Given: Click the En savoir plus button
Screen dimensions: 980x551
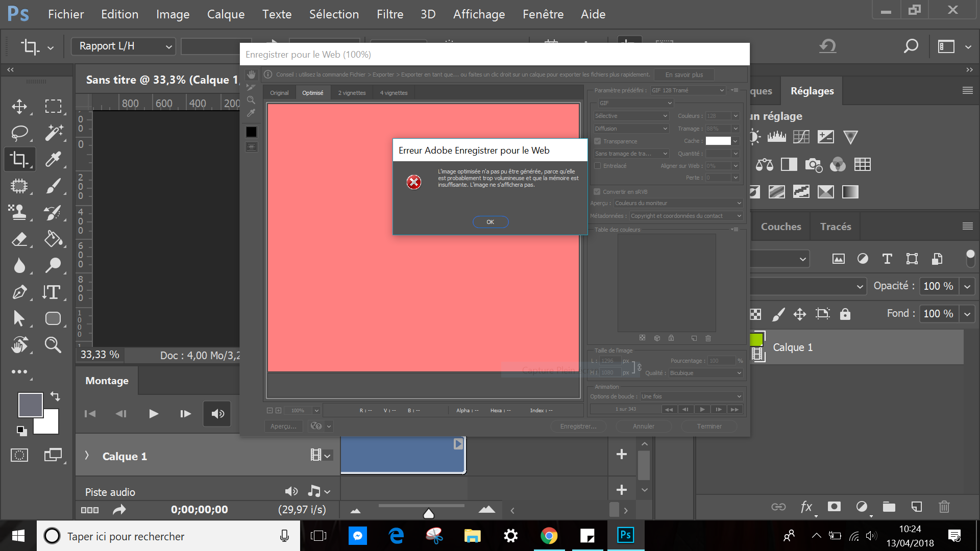Looking at the screenshot, I should pyautogui.click(x=684, y=74).
